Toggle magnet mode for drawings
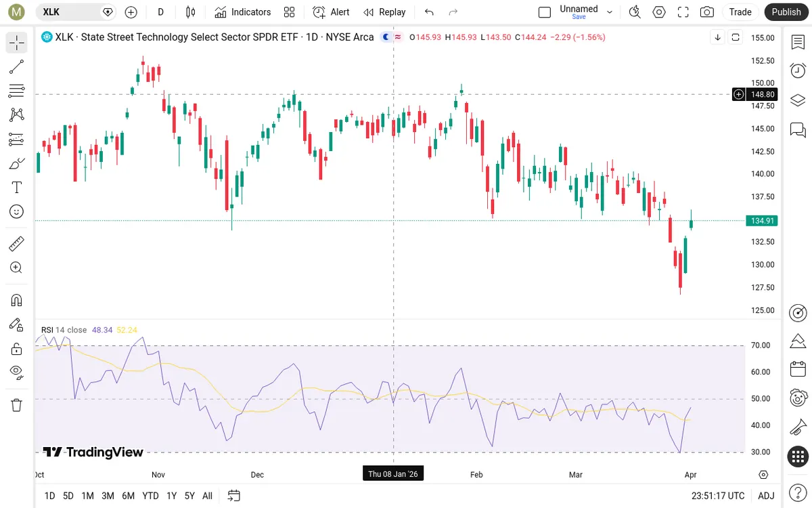 (17, 300)
